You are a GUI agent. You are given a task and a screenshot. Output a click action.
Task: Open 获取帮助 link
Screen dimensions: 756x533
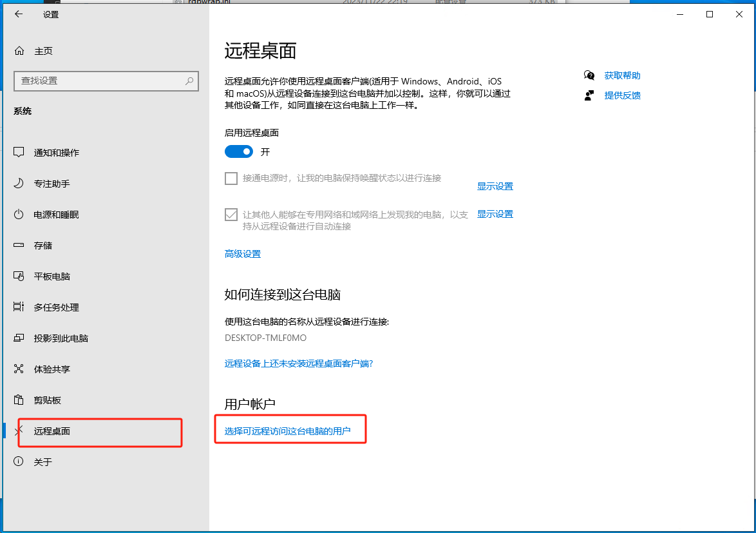coord(623,75)
